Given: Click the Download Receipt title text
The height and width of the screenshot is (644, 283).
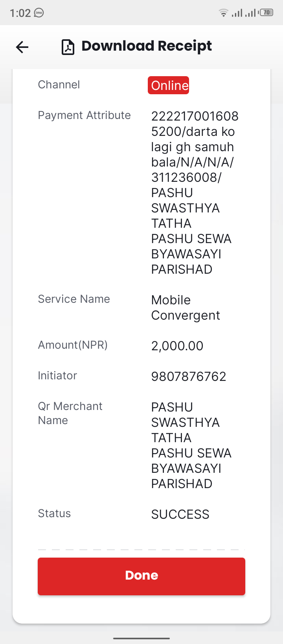Looking at the screenshot, I should [147, 46].
